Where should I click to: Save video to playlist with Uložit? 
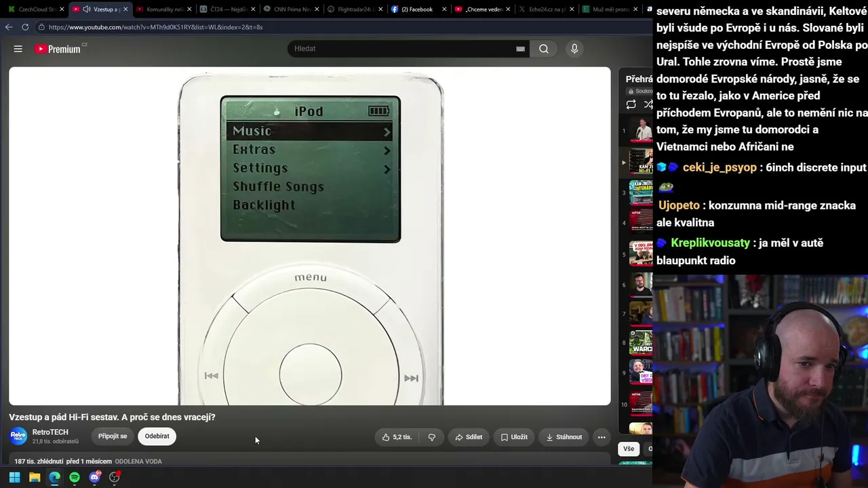(x=514, y=437)
